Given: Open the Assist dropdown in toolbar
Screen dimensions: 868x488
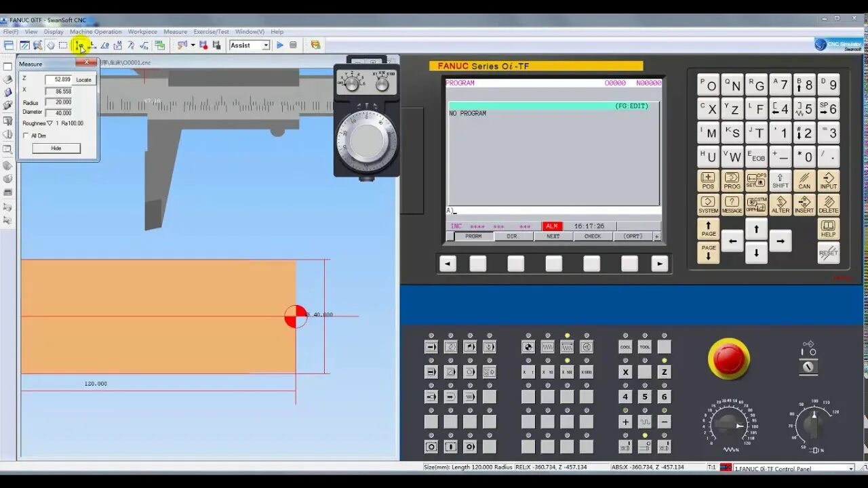Looking at the screenshot, I should [265, 45].
